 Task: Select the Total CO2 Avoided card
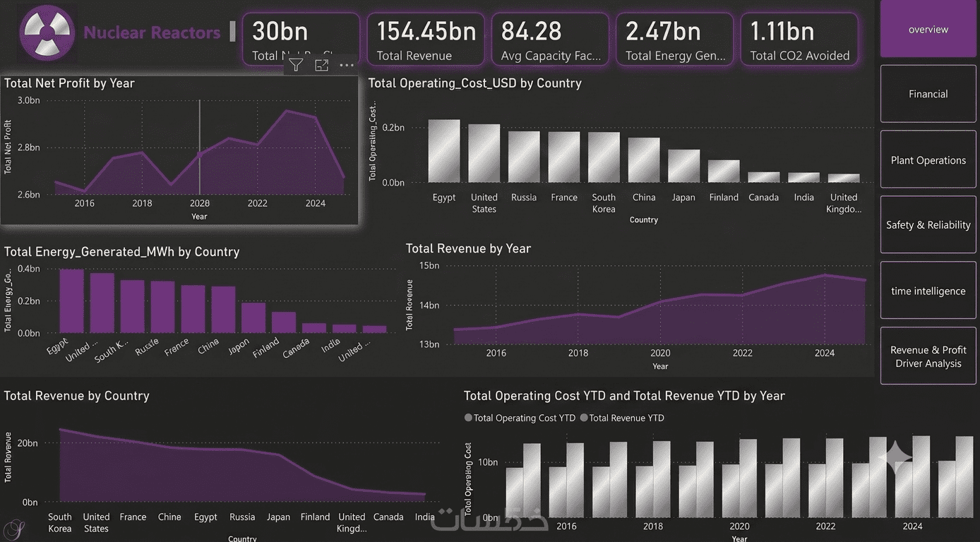(x=799, y=40)
